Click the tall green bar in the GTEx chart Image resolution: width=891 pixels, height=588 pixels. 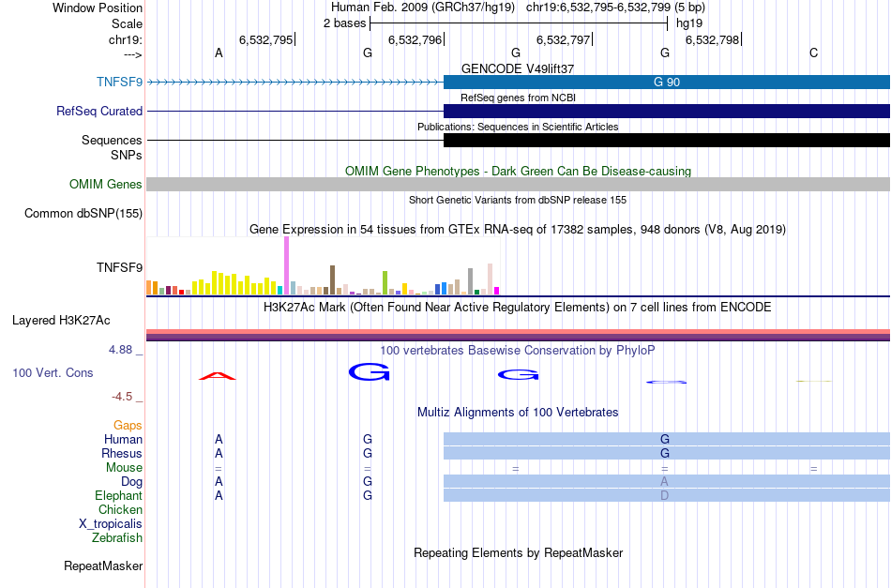tap(385, 282)
